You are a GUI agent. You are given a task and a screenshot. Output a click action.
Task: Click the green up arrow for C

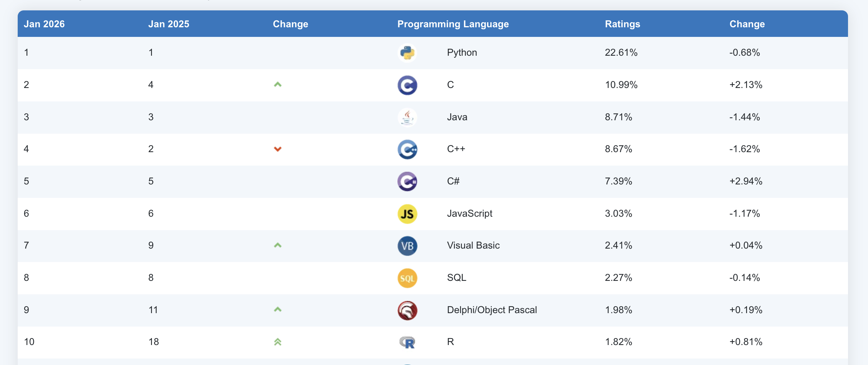pyautogui.click(x=278, y=85)
